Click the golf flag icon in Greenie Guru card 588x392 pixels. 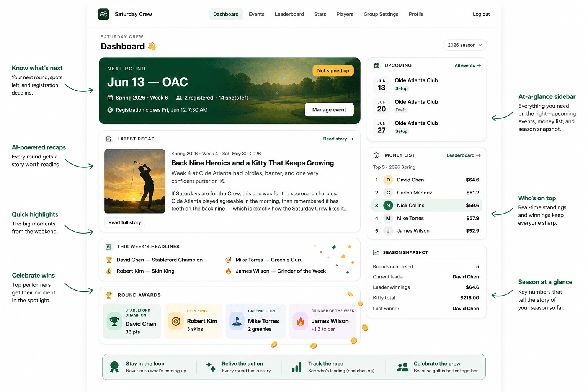point(237,321)
